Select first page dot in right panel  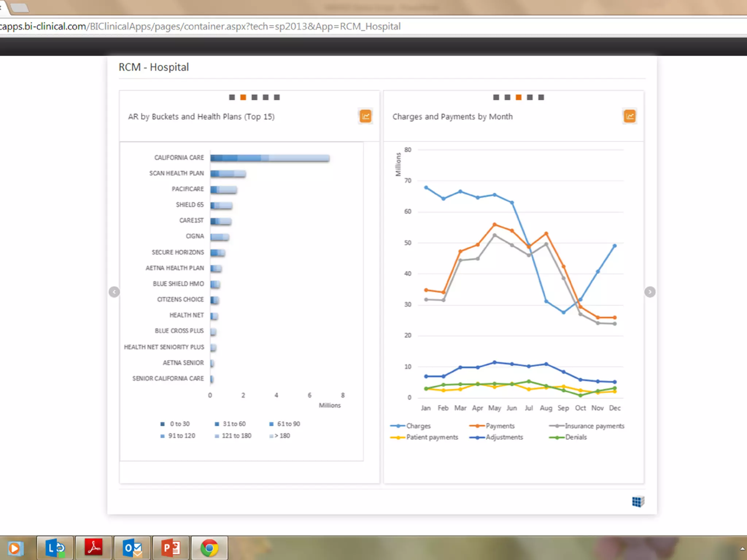point(496,97)
